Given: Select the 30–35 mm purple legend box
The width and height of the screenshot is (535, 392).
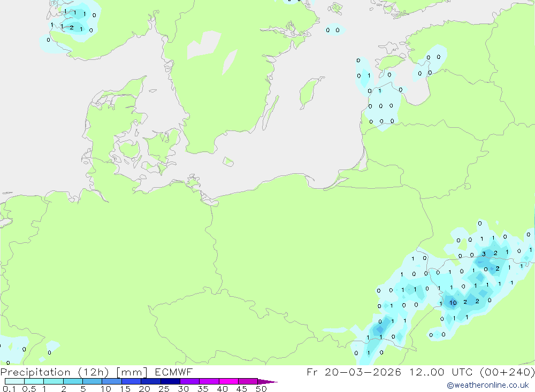Looking at the screenshot, I should pyautogui.click(x=189, y=381).
